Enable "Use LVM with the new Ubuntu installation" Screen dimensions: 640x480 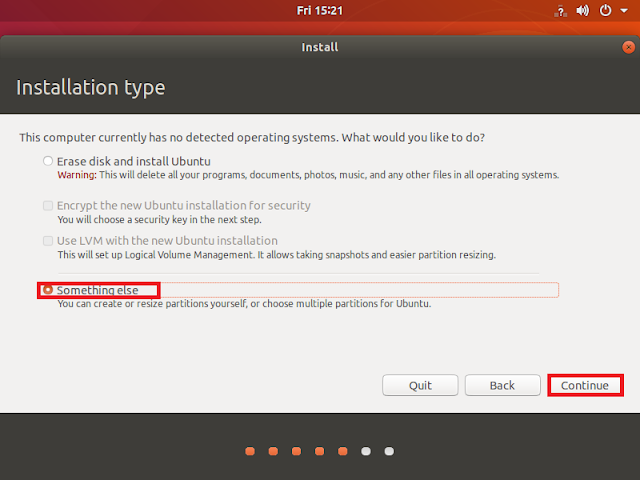[x=48, y=241]
